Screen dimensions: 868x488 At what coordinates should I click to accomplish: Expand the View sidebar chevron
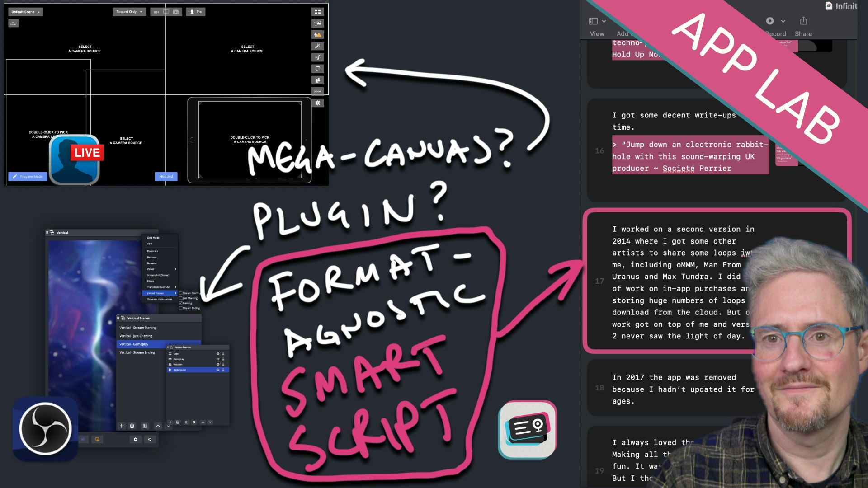click(x=604, y=21)
